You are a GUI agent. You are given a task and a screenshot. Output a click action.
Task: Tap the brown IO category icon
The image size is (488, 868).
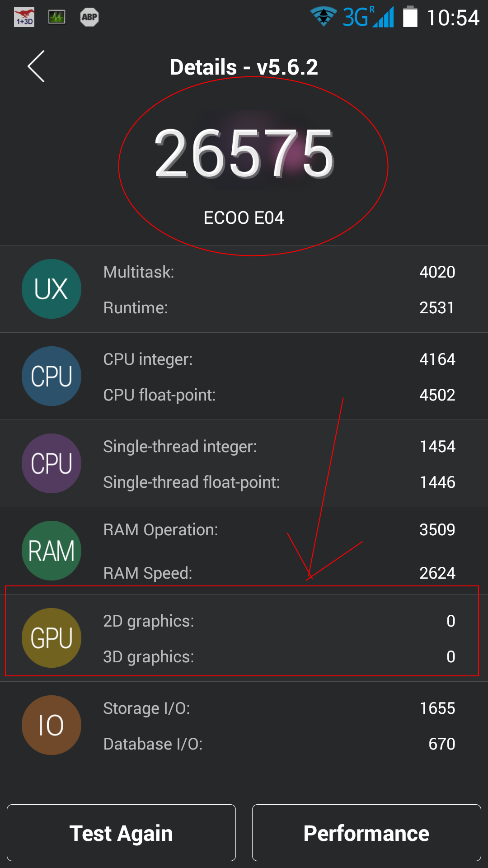(52, 725)
